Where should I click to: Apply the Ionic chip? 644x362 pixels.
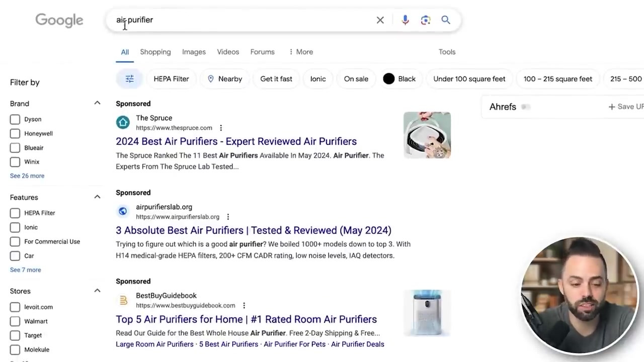pyautogui.click(x=318, y=79)
